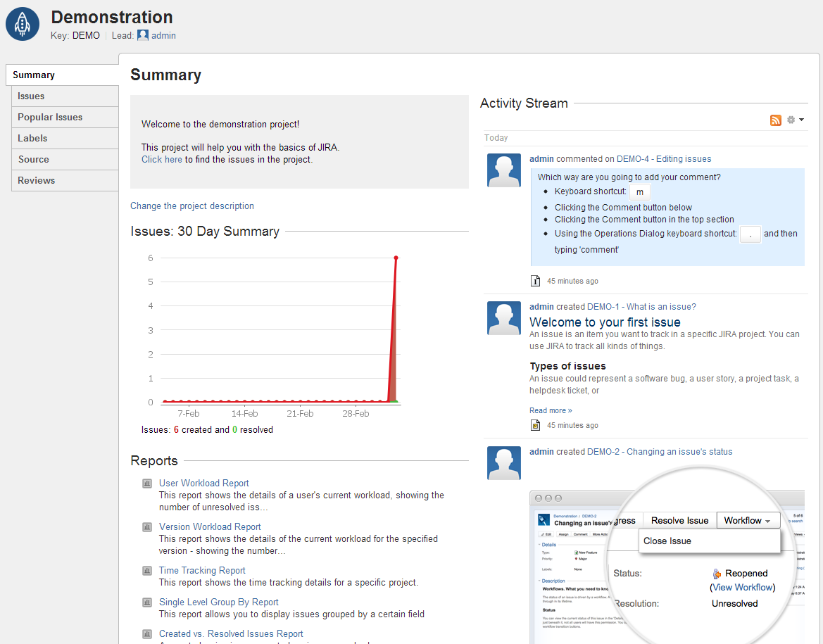The height and width of the screenshot is (644, 823).
Task: Click the 'Today' date heading in stream
Action: (496, 137)
